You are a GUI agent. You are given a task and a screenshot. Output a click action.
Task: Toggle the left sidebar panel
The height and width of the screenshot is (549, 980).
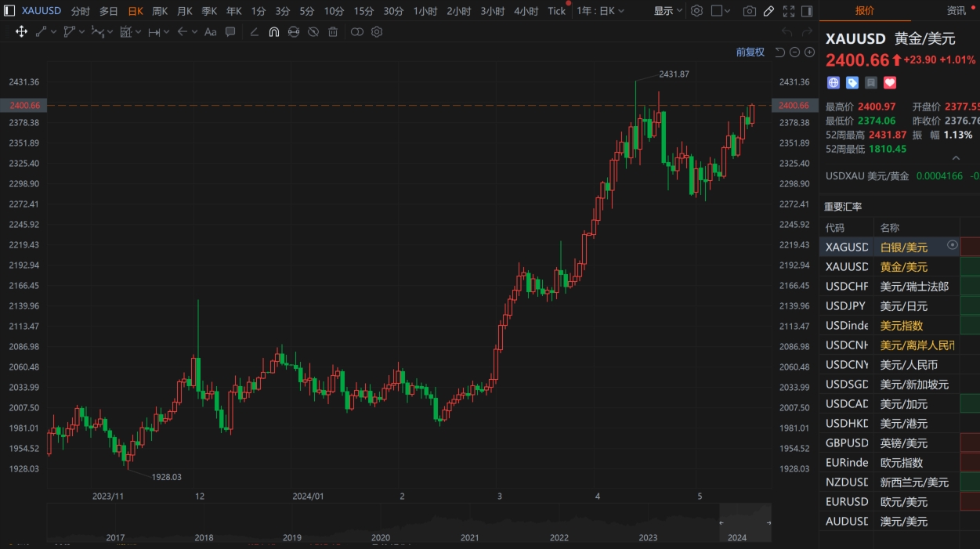click(808, 11)
